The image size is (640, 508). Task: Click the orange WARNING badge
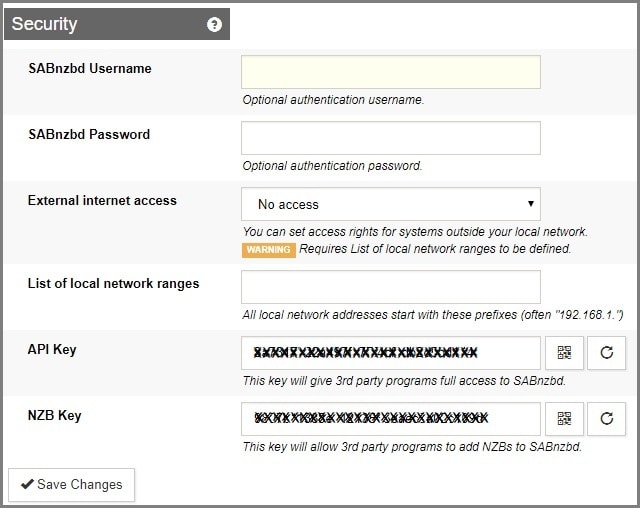point(269,250)
